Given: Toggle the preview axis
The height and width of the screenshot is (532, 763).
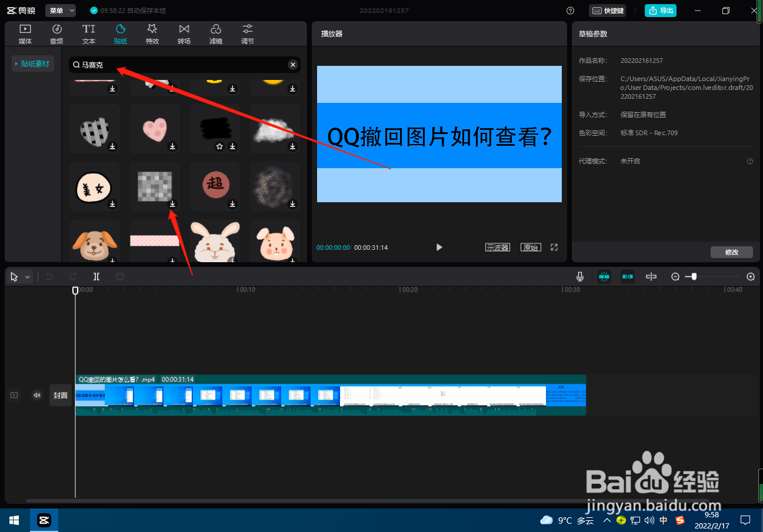Looking at the screenshot, I should (651, 277).
